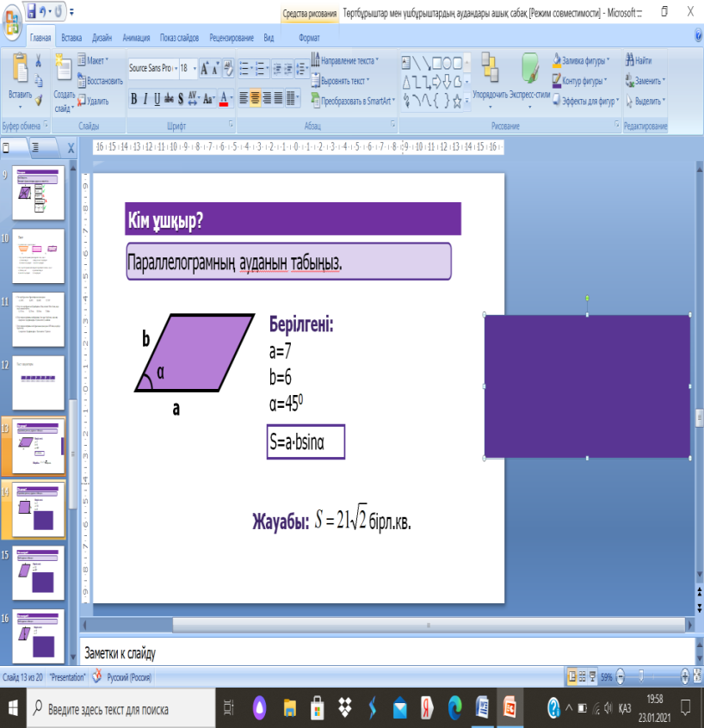Justify the text alignment
The image size is (704, 728).
[278, 98]
